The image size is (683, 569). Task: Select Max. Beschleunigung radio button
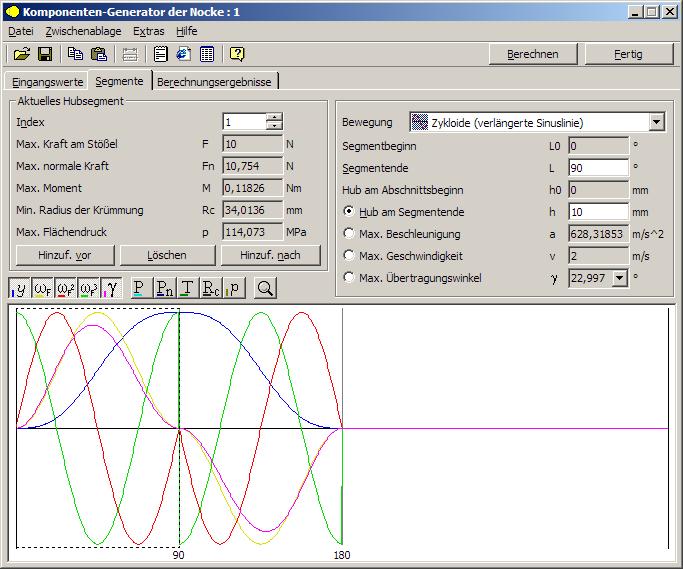pos(349,234)
